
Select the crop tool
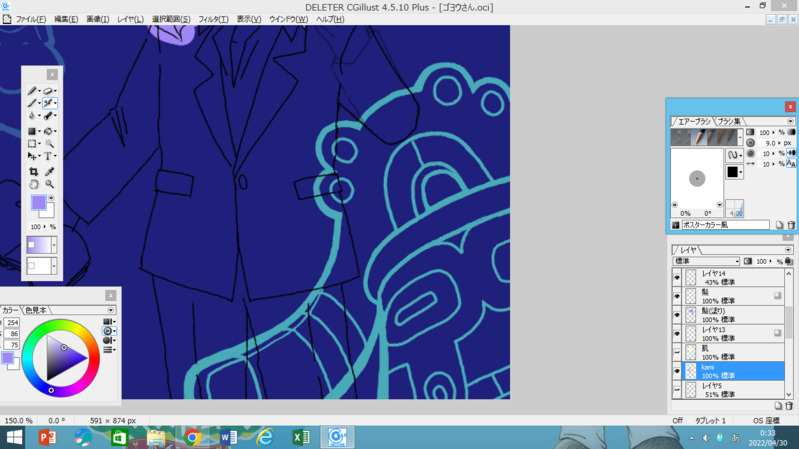point(33,172)
